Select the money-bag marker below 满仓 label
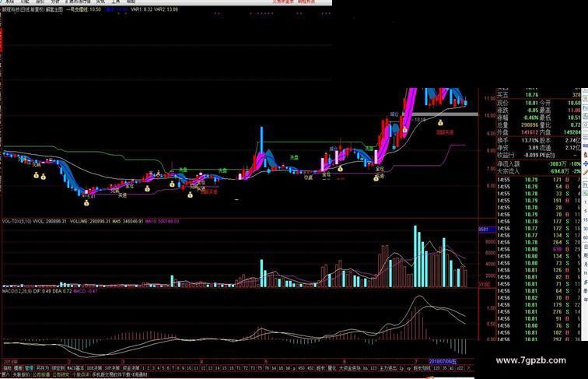Viewport: 588px width, 379px height. [405, 130]
